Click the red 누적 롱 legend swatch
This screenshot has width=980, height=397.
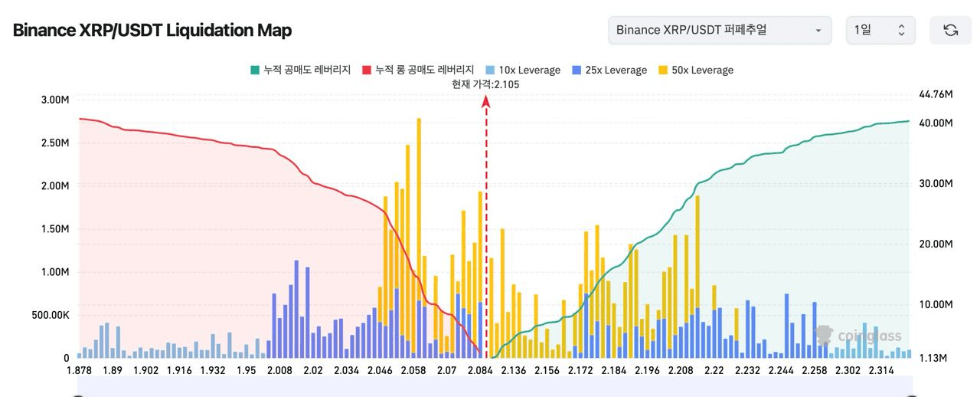tap(367, 70)
